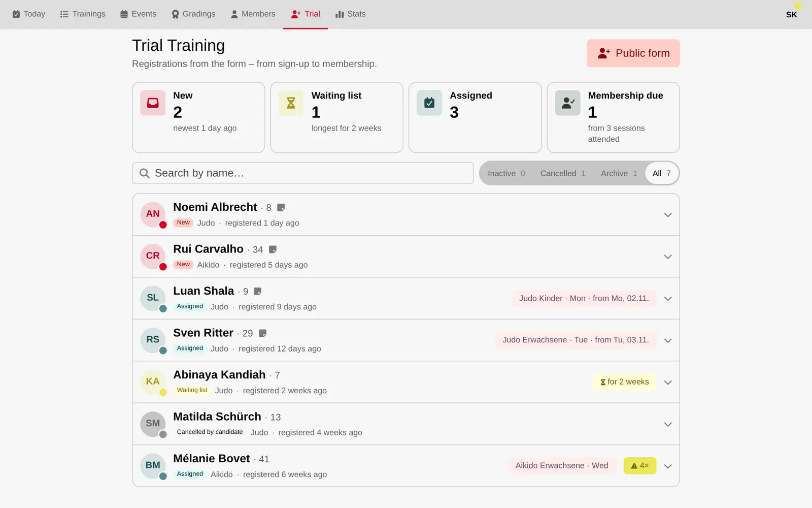The image size is (812, 508).
Task: Click the New status tag for Noemi
Action: (x=183, y=223)
